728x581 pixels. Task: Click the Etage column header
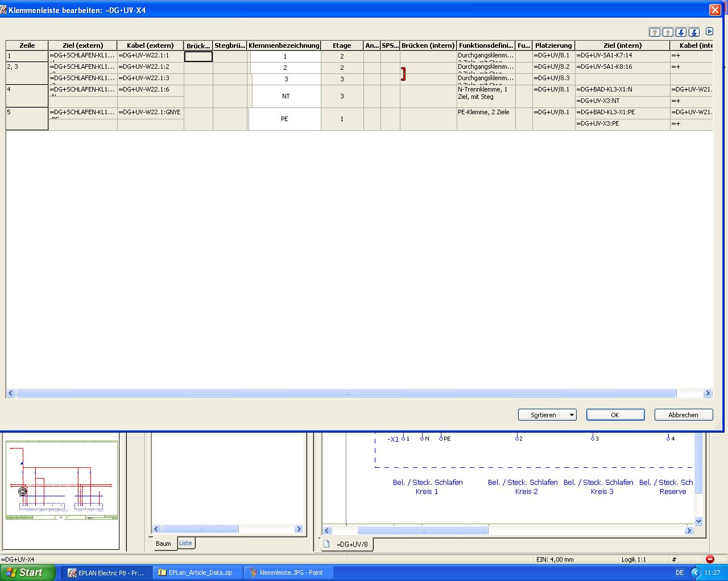342,45
